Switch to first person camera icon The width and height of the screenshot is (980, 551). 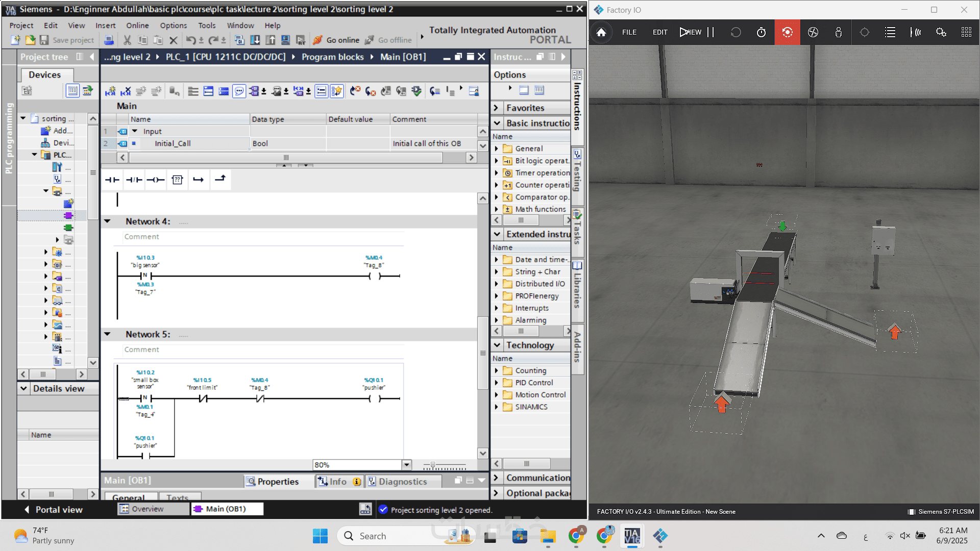pos(838,32)
